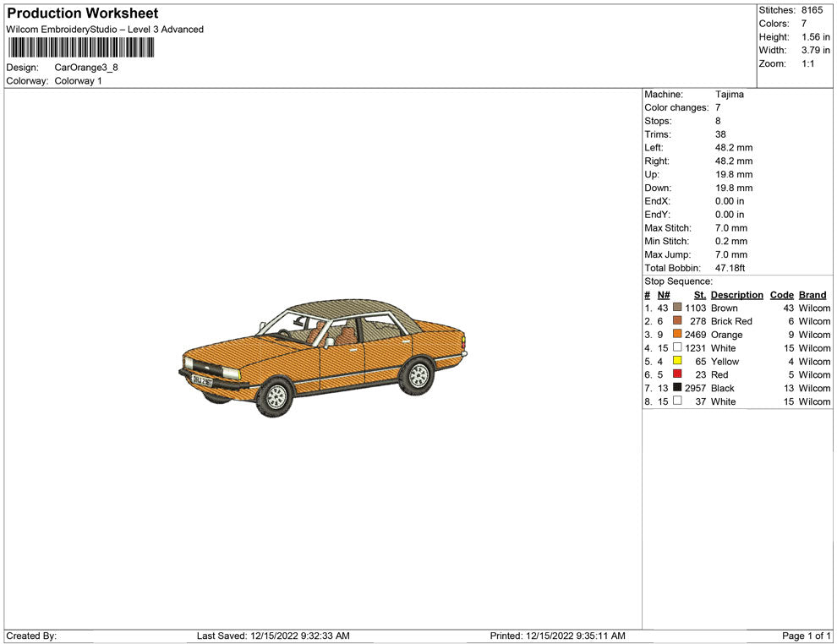Click the barcode under the worksheet title
The height and width of the screenshot is (644, 837).
(x=81, y=47)
